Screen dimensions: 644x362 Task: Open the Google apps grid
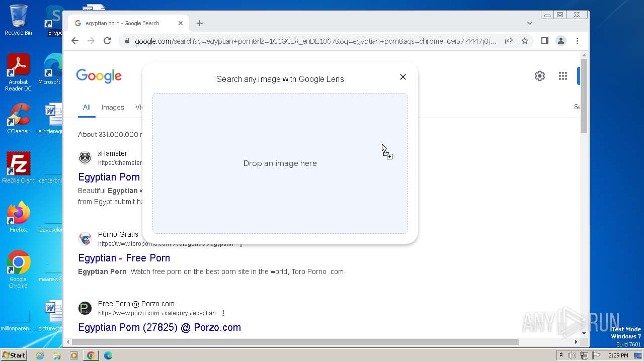coord(563,76)
